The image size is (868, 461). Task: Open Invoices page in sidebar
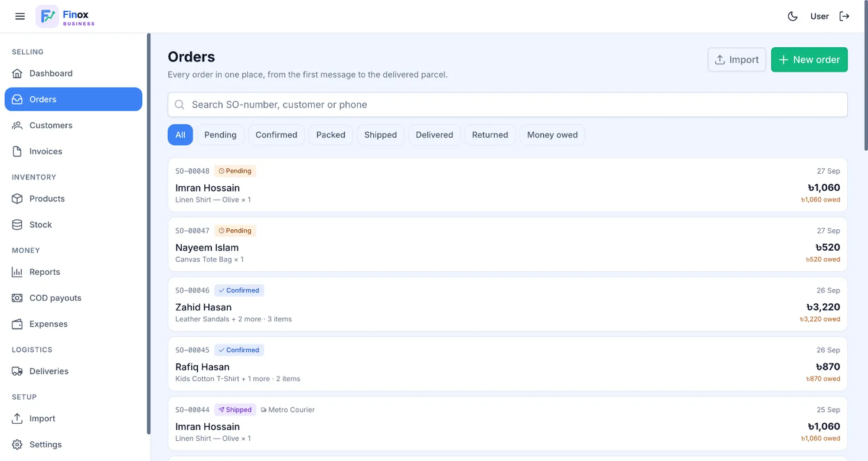coord(73,151)
